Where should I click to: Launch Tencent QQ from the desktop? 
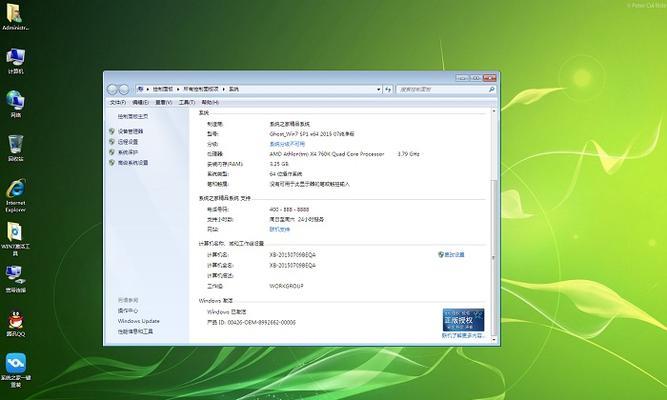tap(15, 323)
